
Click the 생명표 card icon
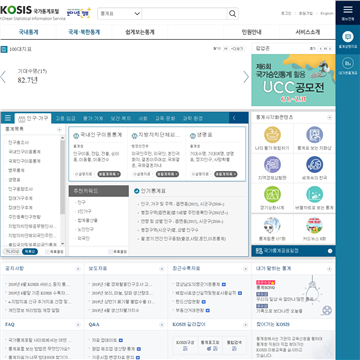(x=193, y=135)
